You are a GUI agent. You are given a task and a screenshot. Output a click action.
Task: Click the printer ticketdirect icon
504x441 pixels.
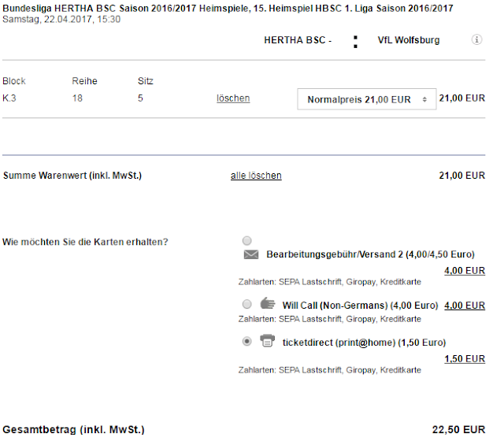click(268, 341)
